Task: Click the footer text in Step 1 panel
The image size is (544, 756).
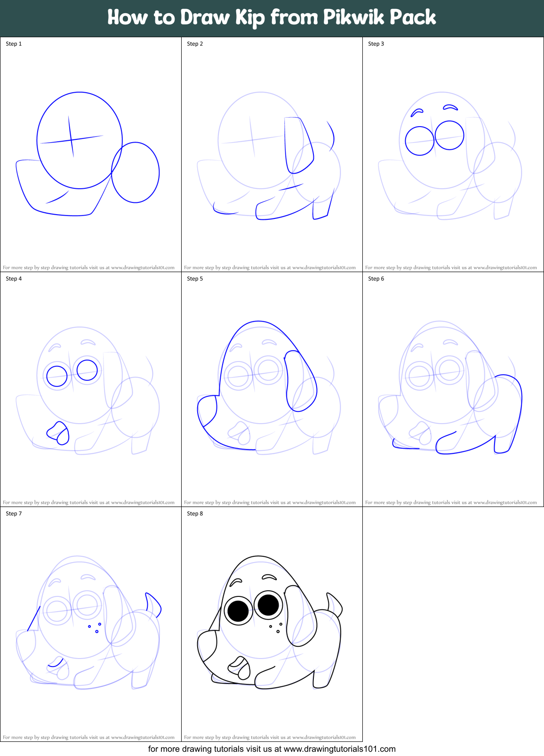Action: coord(88,267)
